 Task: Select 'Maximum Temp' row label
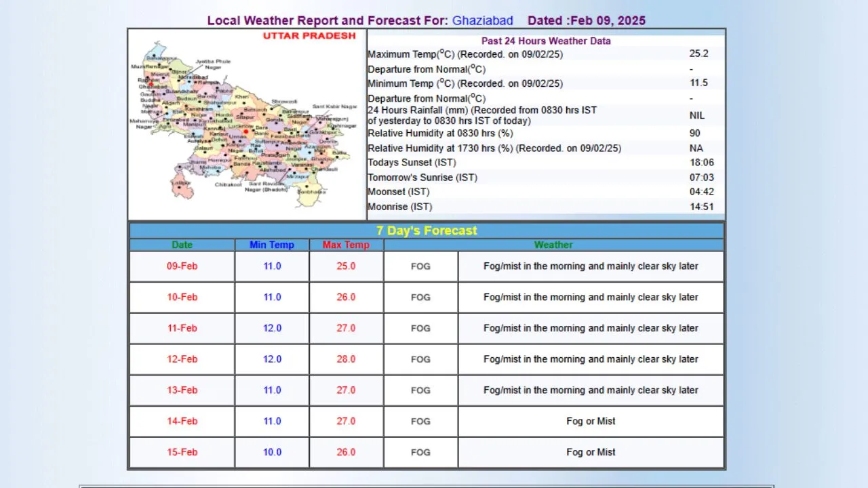(465, 54)
